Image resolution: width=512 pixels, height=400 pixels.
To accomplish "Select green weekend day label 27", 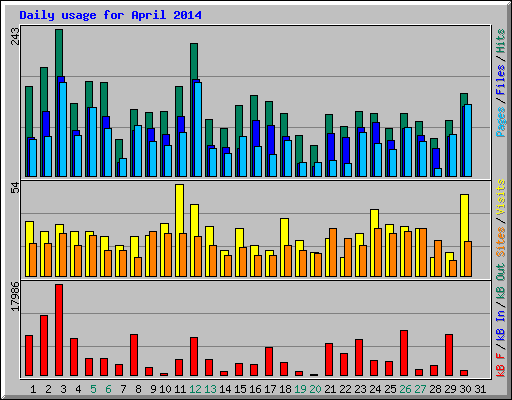I will pyautogui.click(x=420, y=389).
